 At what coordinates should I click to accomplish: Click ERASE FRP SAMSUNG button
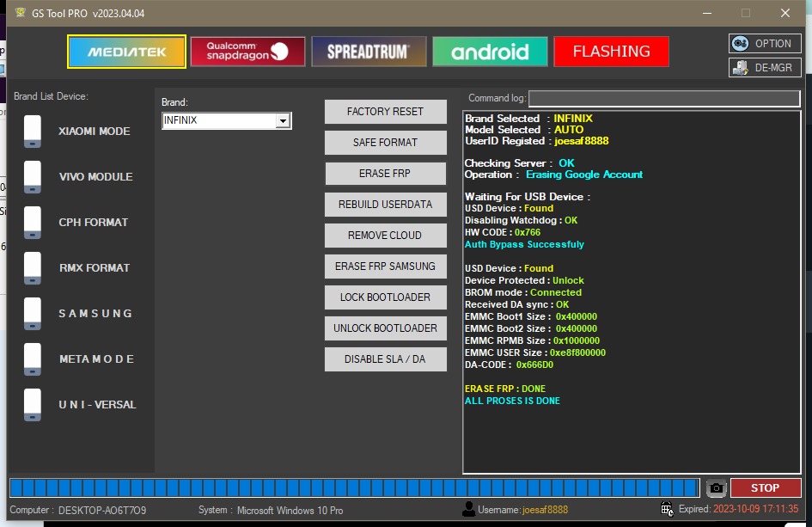[x=385, y=267]
